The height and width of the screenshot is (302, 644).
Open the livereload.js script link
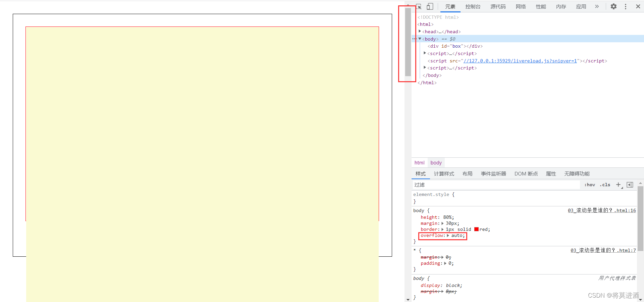pos(520,61)
